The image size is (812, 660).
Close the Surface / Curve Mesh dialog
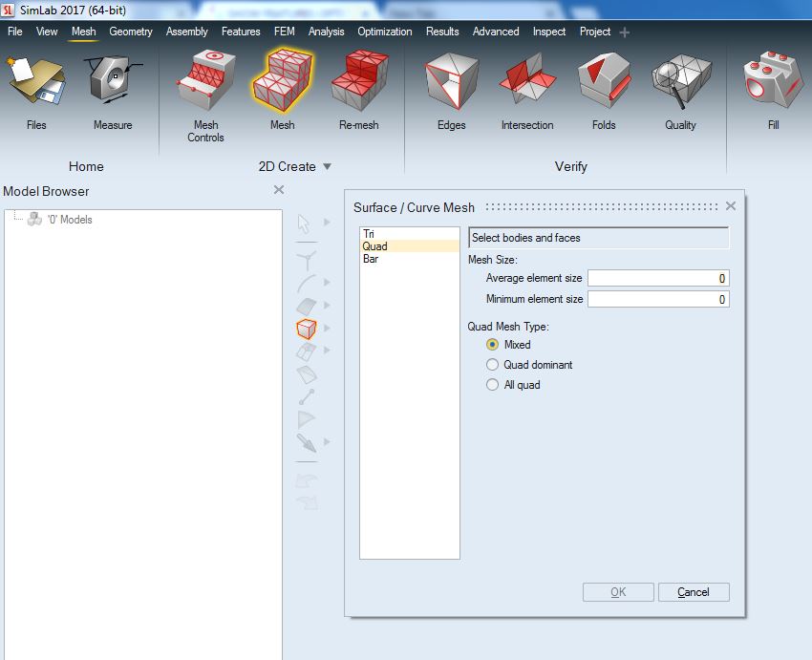click(731, 206)
